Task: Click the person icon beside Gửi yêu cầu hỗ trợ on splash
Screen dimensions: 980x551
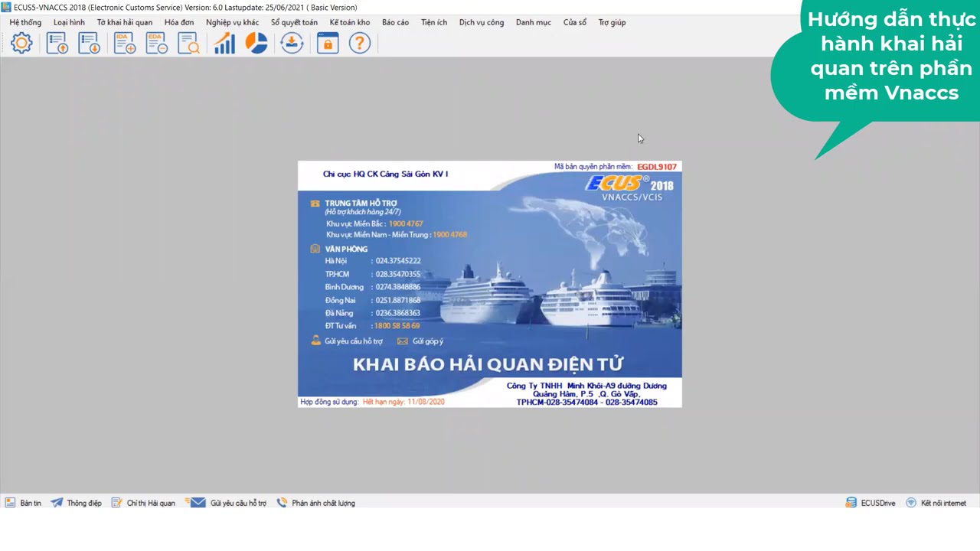Action: (315, 341)
